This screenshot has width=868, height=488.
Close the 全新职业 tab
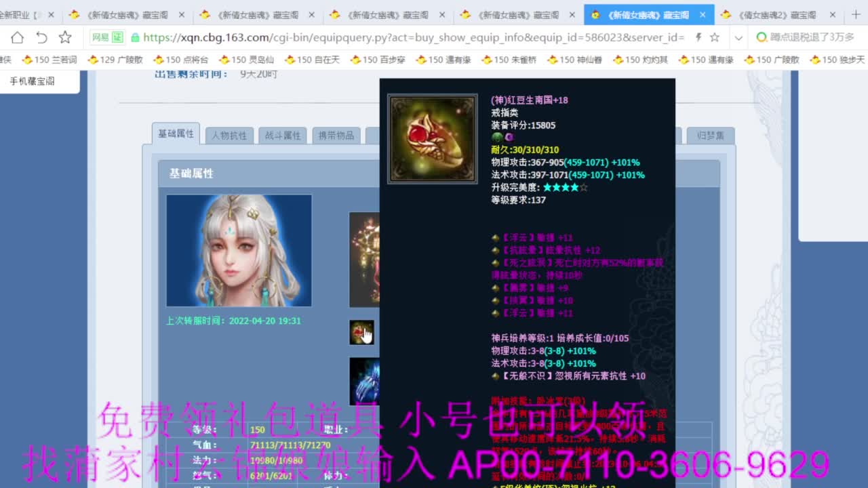coord(51,14)
